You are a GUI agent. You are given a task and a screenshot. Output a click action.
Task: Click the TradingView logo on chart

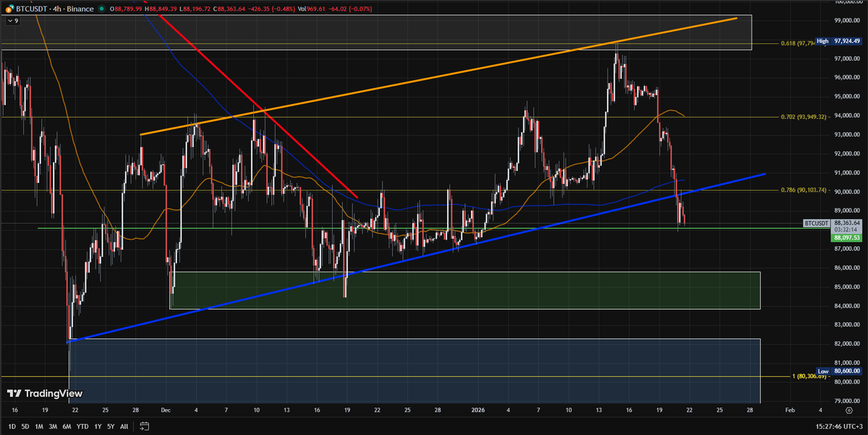pyautogui.click(x=45, y=394)
